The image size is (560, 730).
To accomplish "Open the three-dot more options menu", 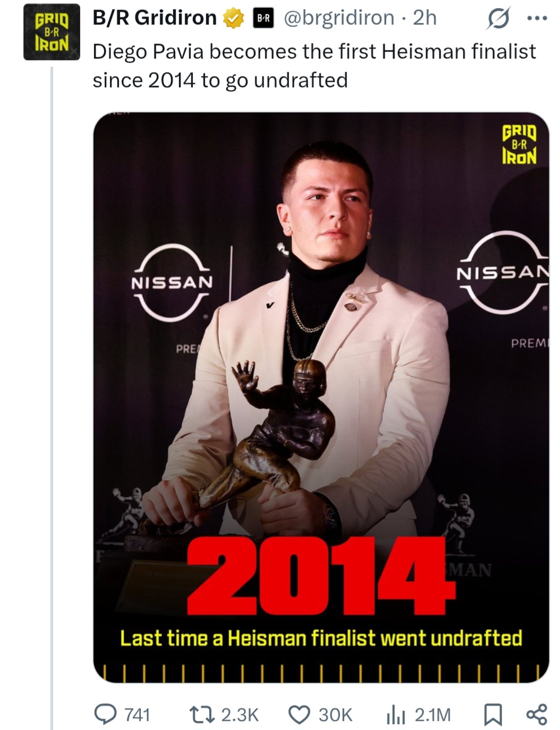I will coord(536,19).
